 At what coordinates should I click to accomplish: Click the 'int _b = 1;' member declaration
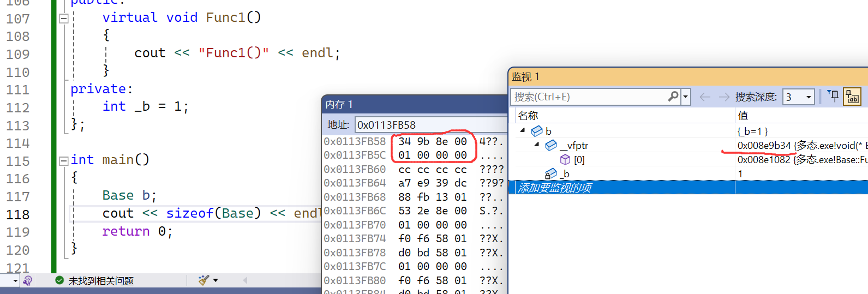tap(146, 106)
